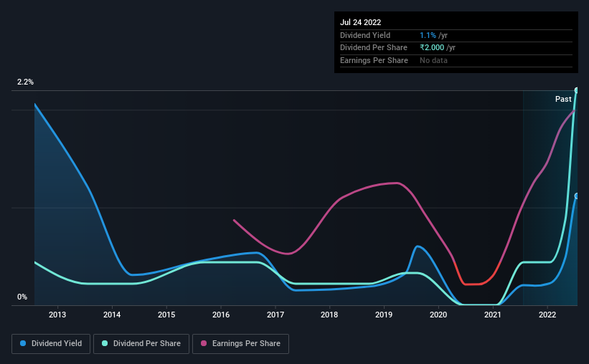This screenshot has height=364, width=589.
Task: Click the Jul 24 2022 tooltip date
Action: click(x=361, y=22)
